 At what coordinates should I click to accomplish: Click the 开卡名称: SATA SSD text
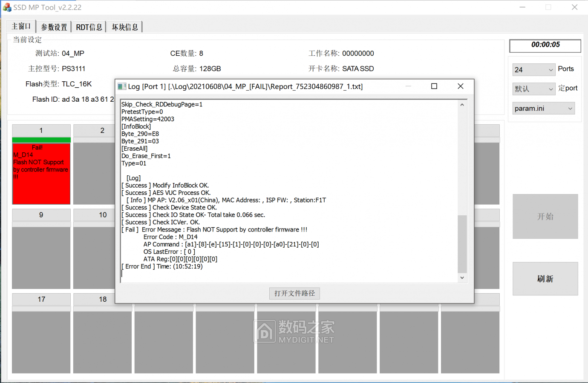tap(341, 69)
